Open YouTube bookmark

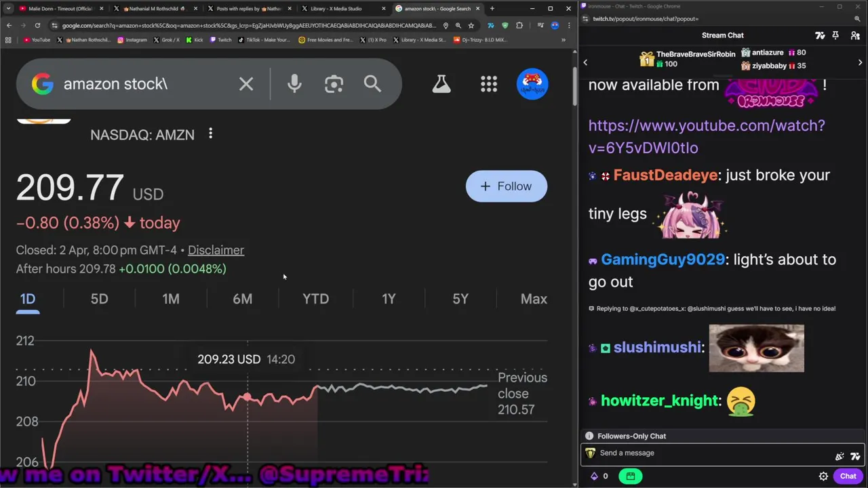[37, 40]
